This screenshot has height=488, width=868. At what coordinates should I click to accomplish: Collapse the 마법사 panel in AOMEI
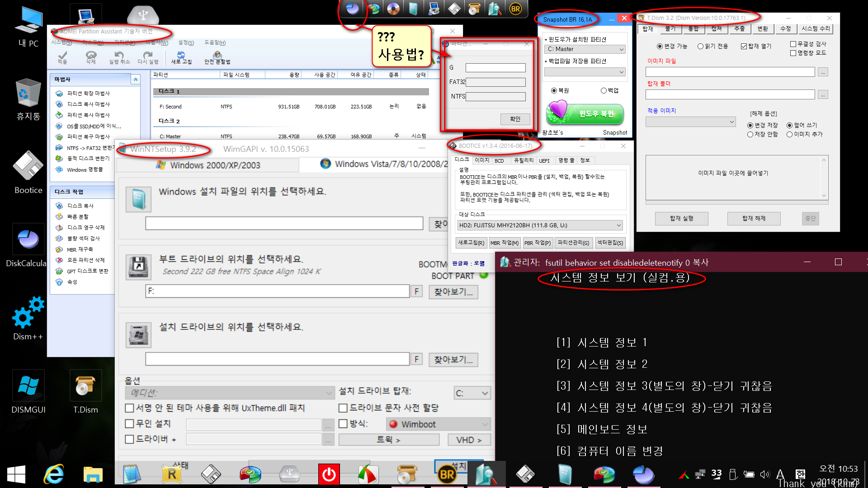[135, 80]
